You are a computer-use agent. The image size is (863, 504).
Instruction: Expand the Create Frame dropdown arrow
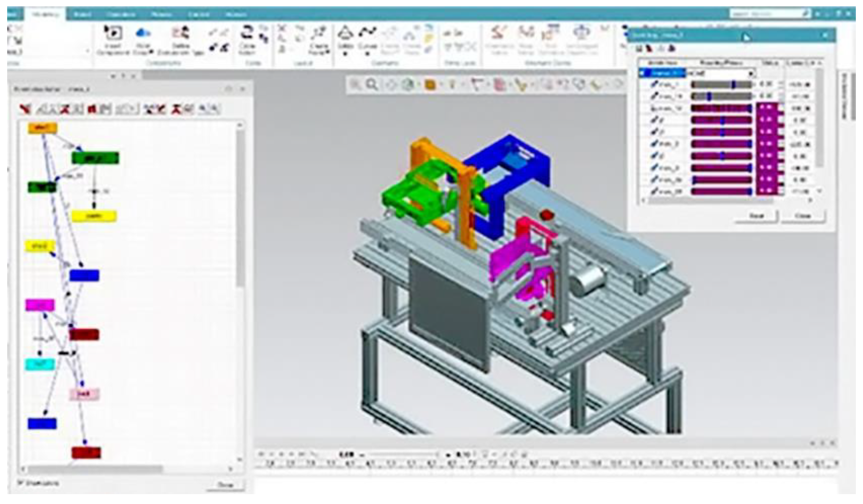(327, 52)
